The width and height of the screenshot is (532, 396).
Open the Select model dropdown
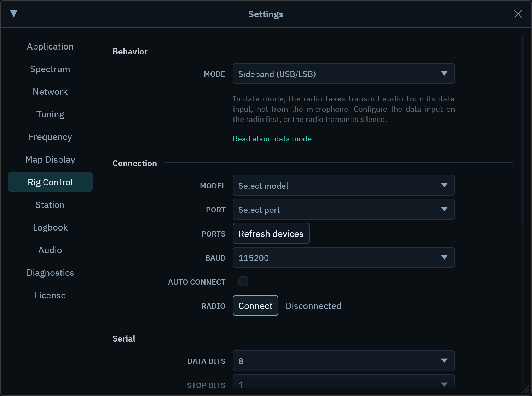tap(343, 185)
